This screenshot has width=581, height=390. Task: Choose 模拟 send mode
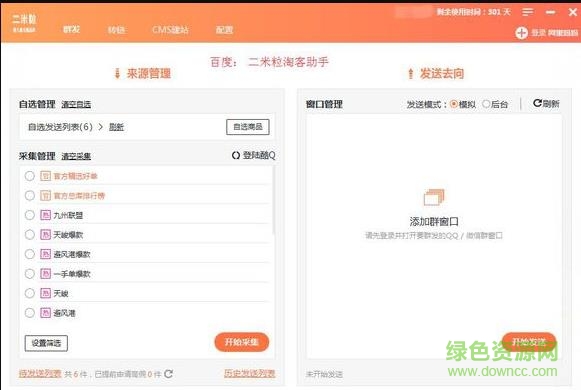tap(454, 104)
